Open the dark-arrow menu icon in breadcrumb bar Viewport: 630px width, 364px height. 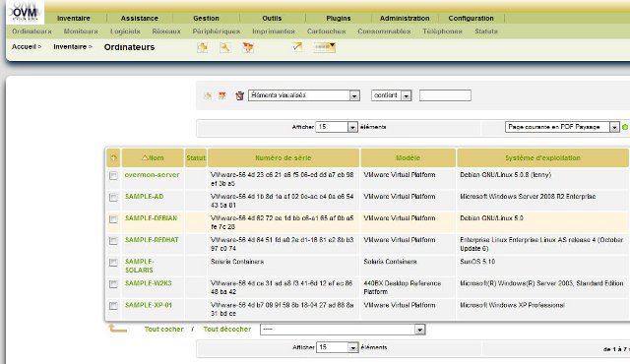[325, 47]
